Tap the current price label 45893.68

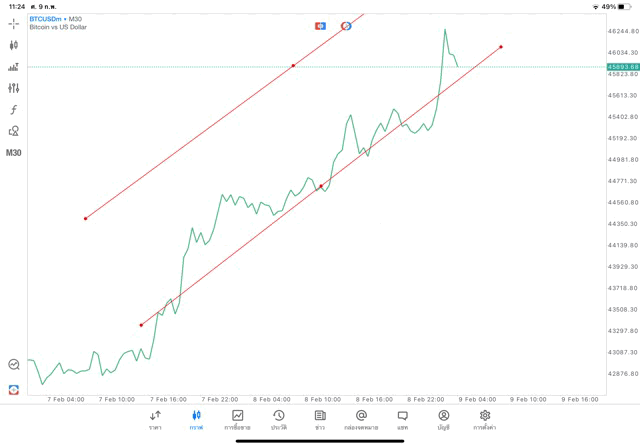click(x=622, y=67)
